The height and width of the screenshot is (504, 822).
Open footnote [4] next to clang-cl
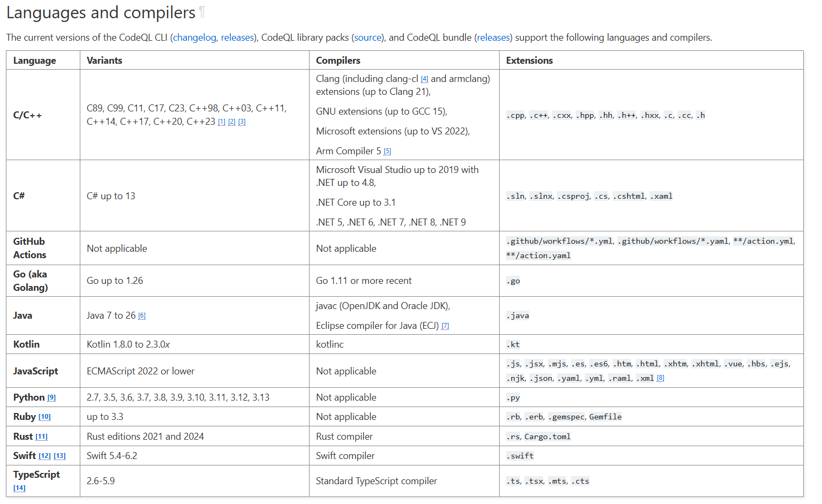(425, 79)
